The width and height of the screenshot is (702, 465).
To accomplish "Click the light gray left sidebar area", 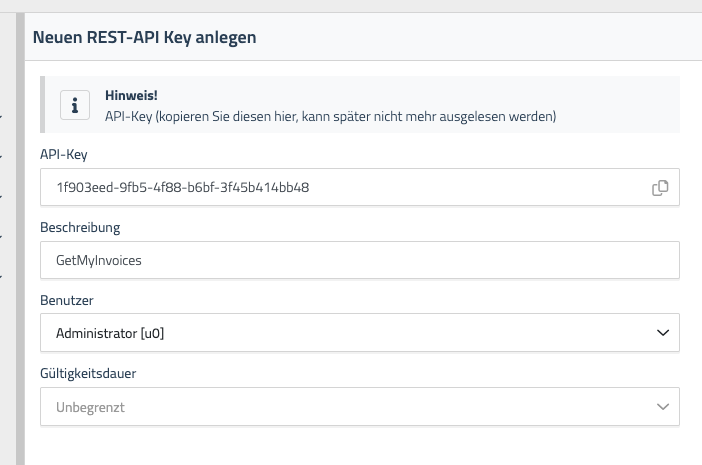I will click(x=8, y=350).
